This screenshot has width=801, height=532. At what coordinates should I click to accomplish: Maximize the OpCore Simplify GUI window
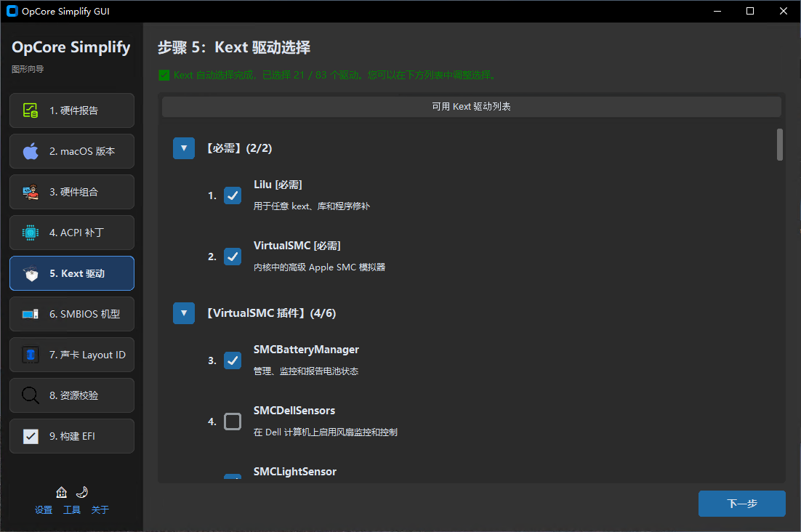[x=750, y=11]
